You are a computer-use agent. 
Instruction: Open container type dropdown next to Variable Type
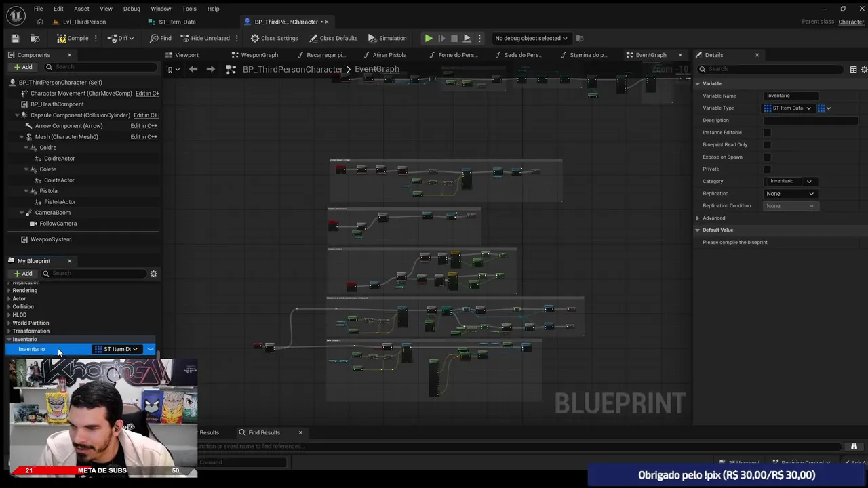click(x=824, y=108)
